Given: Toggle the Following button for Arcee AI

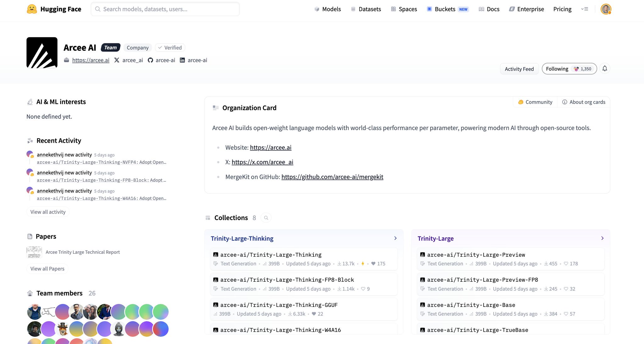Looking at the screenshot, I should pos(569,69).
